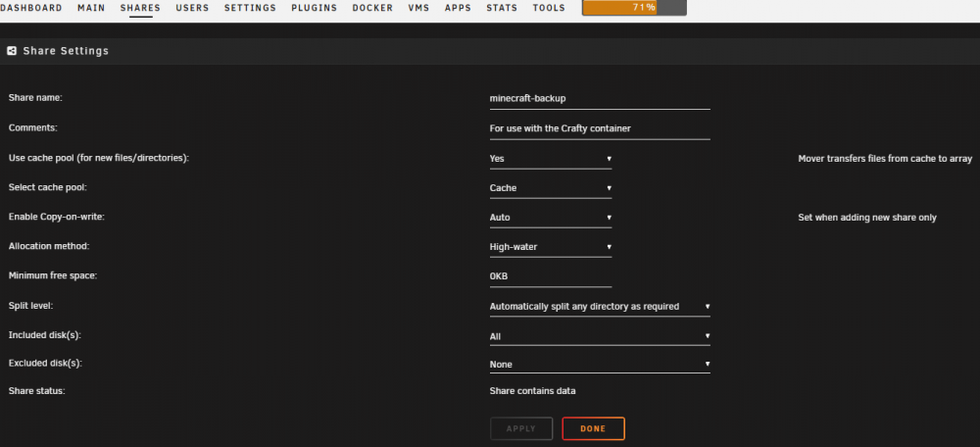Click the Comments input field
This screenshot has width=980, height=447.
[x=600, y=128]
